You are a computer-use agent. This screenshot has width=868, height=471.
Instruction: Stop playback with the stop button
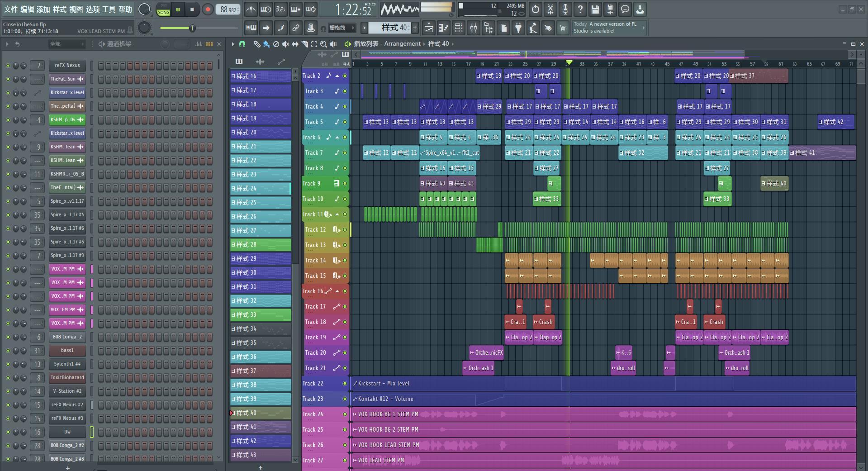[x=192, y=9]
